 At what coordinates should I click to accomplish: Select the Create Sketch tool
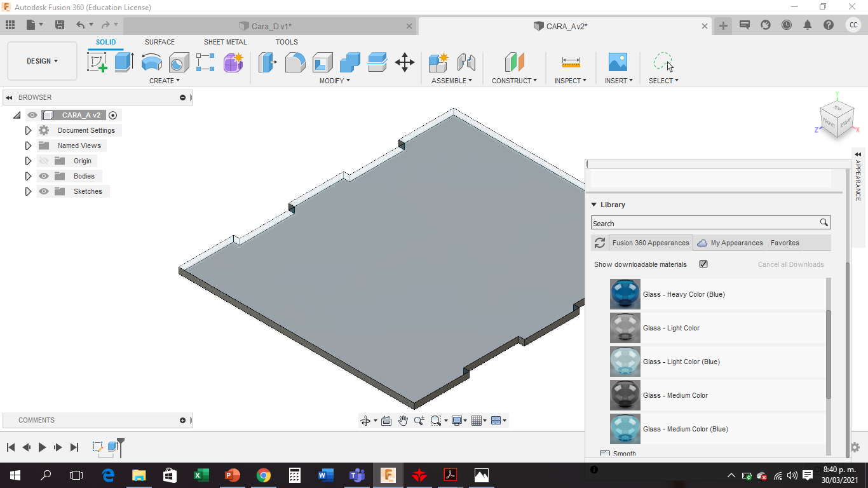tap(97, 62)
